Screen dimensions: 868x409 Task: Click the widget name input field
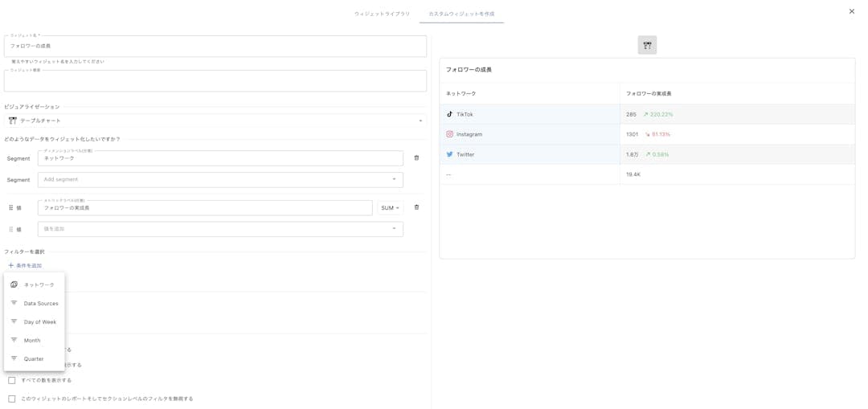point(215,47)
